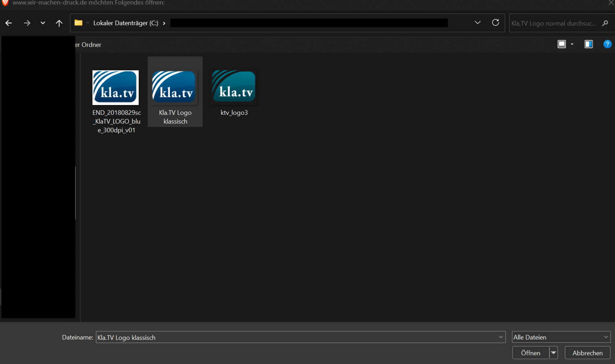Open the help button
This screenshot has height=364, width=615.
click(607, 44)
